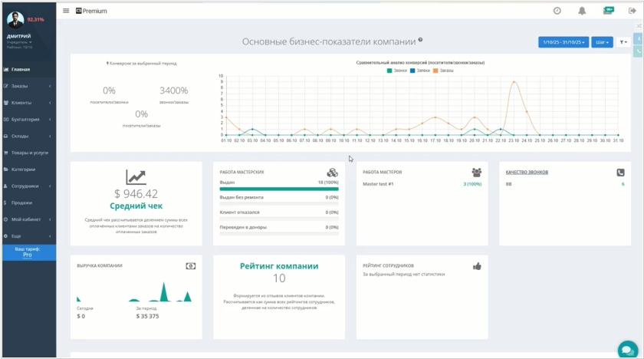Open Товары и услуги sidebar item
The height and width of the screenshot is (359, 644).
pos(28,153)
